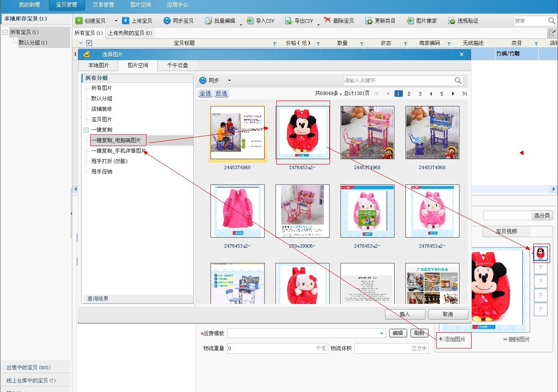Open 图片空间 in the top menu

coord(140,5)
